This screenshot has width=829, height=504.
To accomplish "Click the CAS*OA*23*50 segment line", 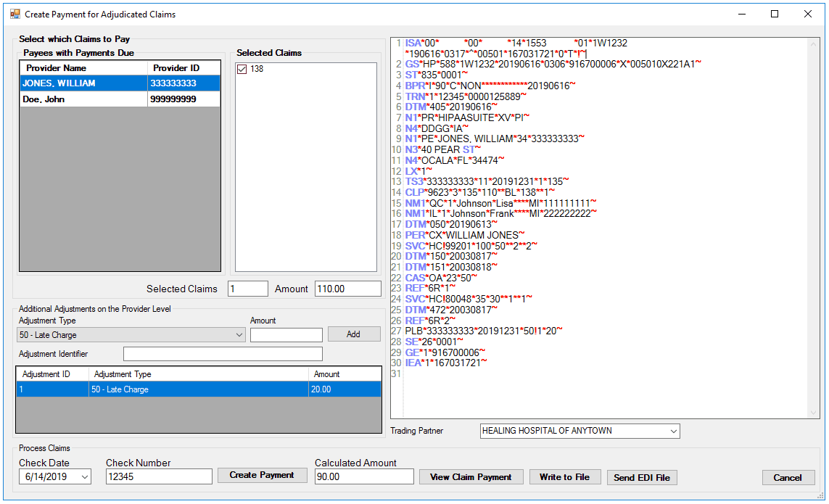I will (441, 278).
